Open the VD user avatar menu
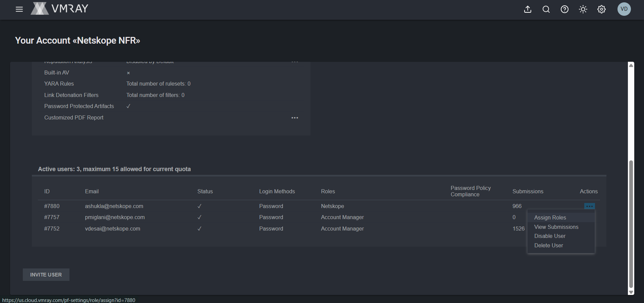 click(x=624, y=9)
